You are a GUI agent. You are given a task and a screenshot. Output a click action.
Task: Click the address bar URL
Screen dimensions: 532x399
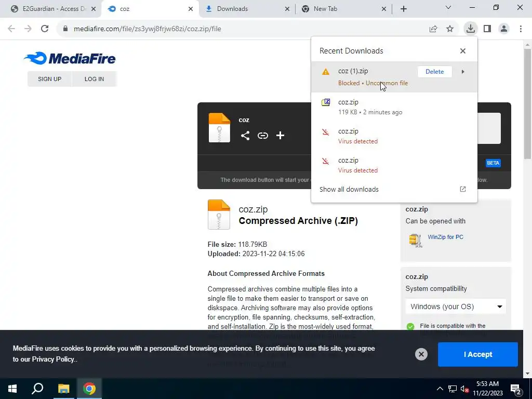(x=147, y=29)
